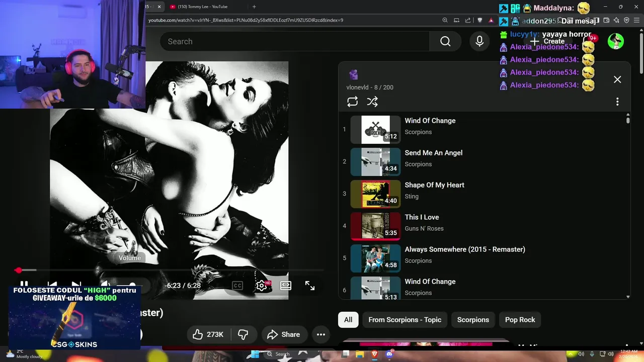
Task: Show hidden system tray icons
Action: point(570,354)
